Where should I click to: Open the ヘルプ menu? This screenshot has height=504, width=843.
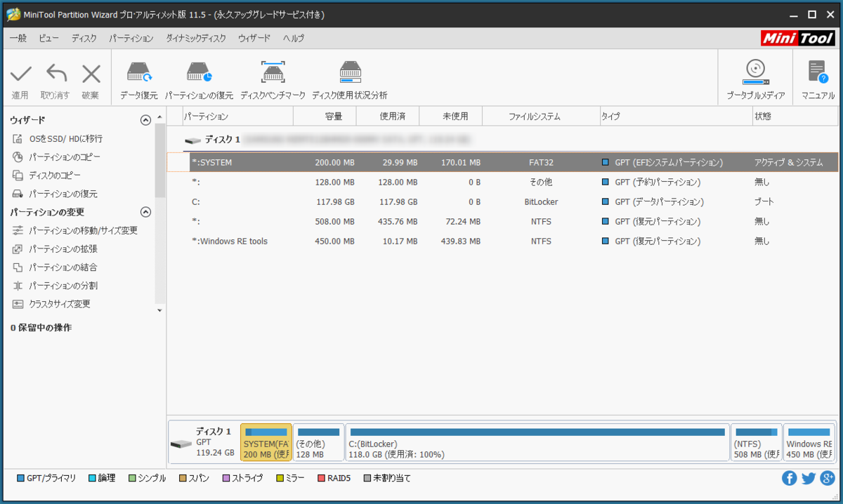294,39
